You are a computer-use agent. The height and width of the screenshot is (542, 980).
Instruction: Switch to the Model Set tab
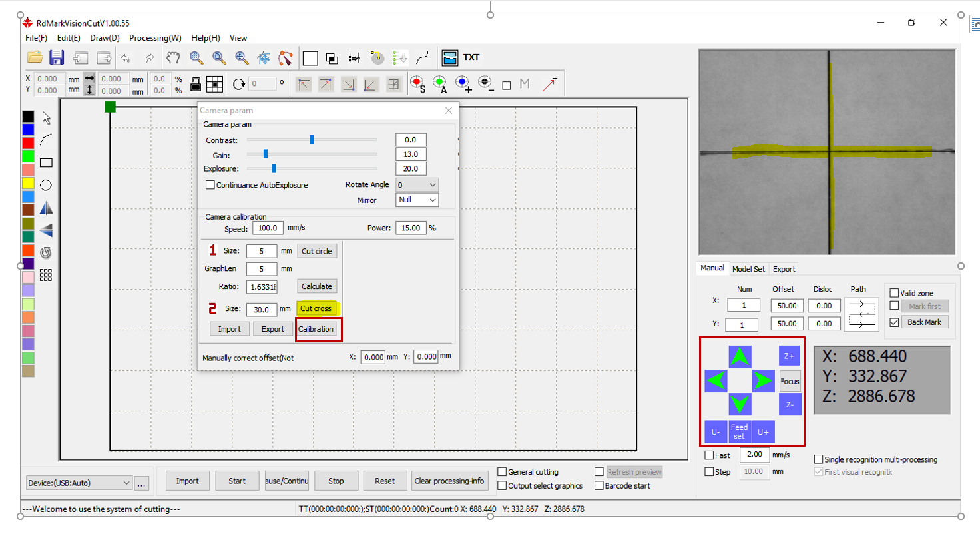click(748, 269)
